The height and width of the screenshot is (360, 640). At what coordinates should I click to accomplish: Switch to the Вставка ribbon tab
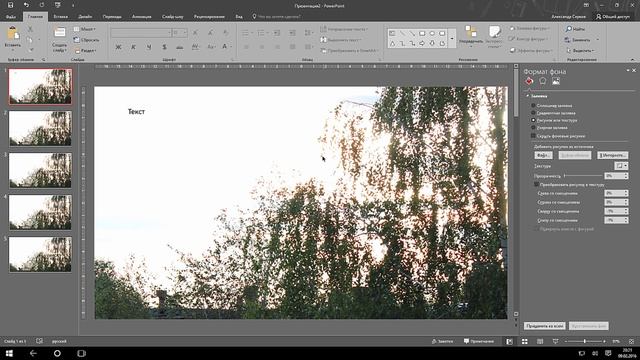click(x=60, y=17)
